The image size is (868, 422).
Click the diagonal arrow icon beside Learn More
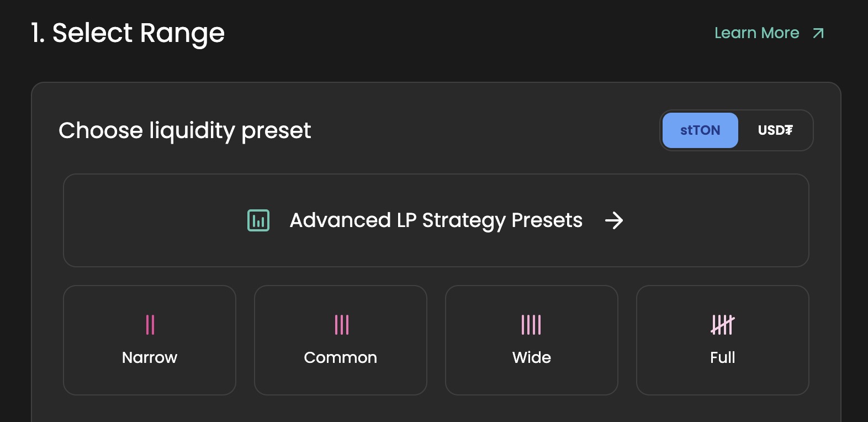point(818,34)
